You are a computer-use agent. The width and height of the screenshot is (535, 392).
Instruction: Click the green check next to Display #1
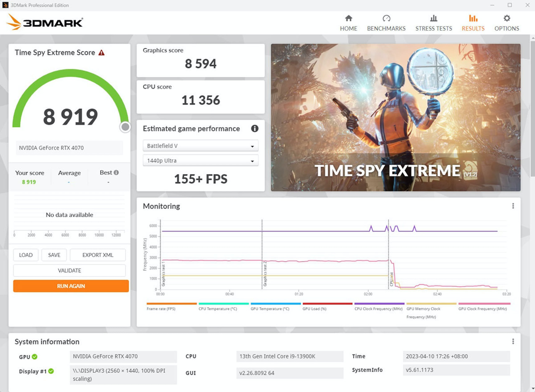[51, 371]
